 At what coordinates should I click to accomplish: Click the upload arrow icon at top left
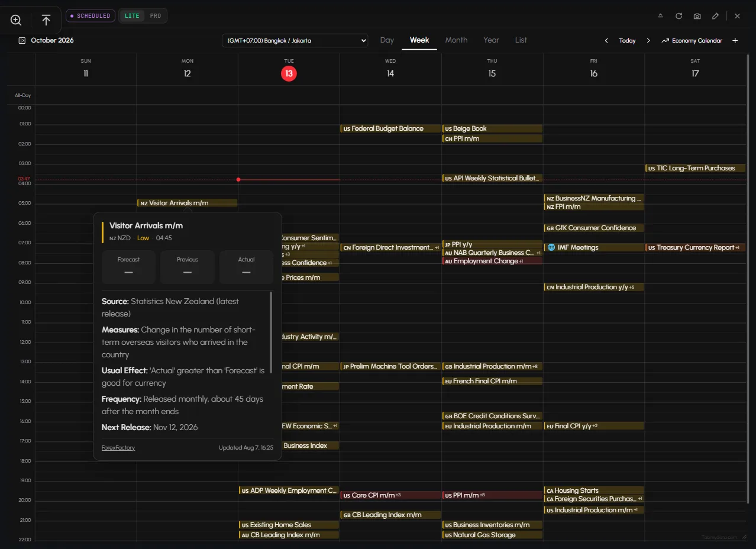tap(46, 20)
